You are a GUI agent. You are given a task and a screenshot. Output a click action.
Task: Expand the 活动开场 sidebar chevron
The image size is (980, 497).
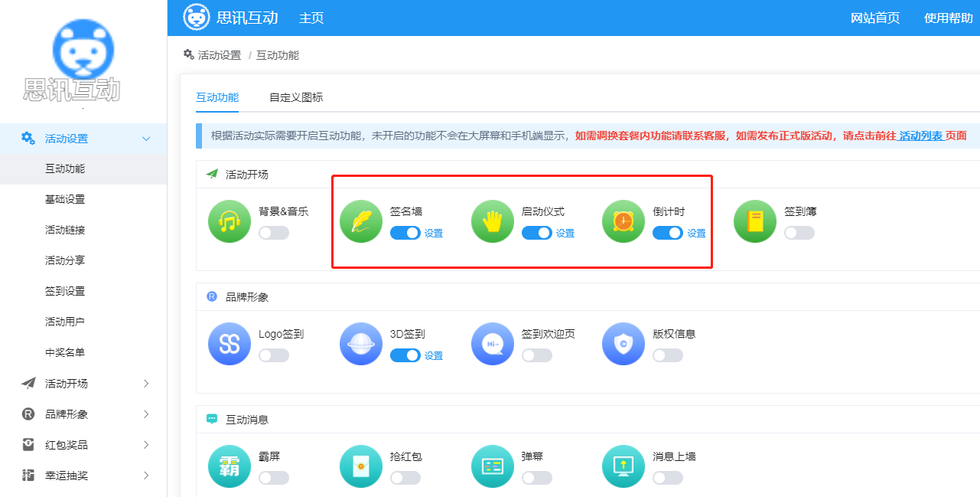(x=147, y=384)
